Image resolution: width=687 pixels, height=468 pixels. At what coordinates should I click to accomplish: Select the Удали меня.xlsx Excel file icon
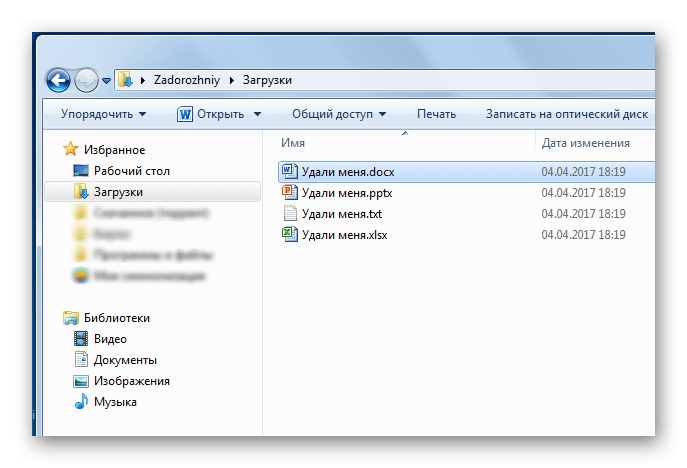pos(290,234)
